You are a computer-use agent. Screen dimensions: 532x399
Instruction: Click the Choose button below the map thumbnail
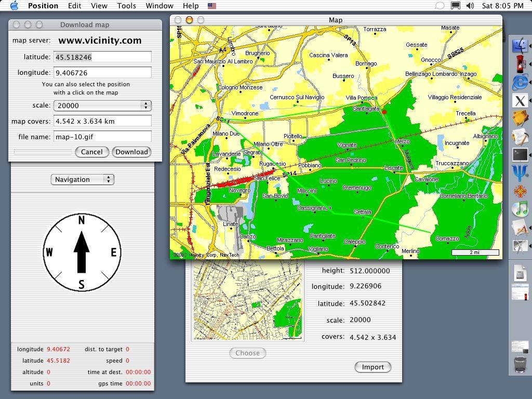click(x=248, y=353)
